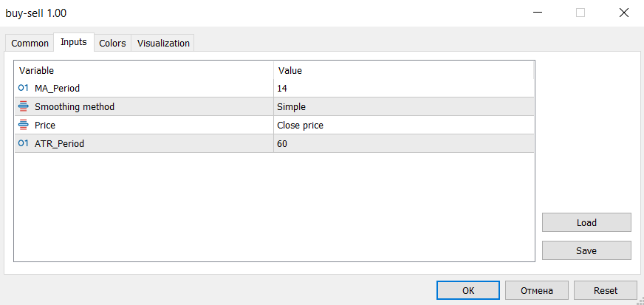Screen dimensions: 644x305
Task: Open the Price value Close price
Action: pyautogui.click(x=402, y=125)
